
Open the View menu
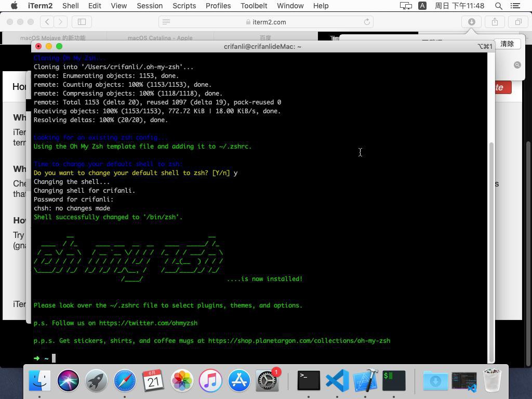click(x=119, y=6)
